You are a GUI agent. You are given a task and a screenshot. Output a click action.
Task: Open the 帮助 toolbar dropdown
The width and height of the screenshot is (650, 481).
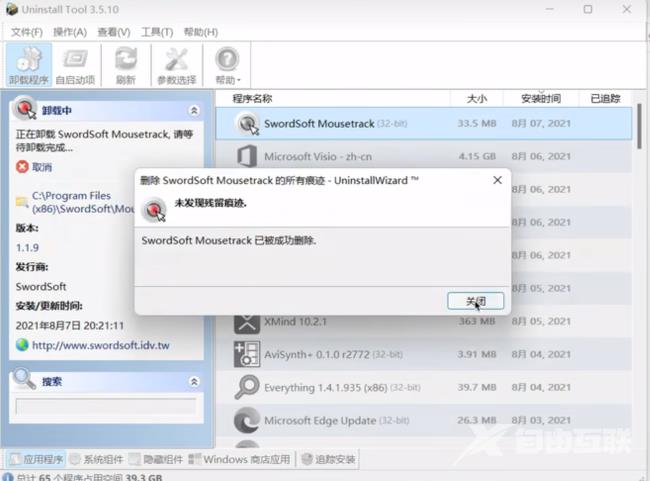[x=227, y=65]
